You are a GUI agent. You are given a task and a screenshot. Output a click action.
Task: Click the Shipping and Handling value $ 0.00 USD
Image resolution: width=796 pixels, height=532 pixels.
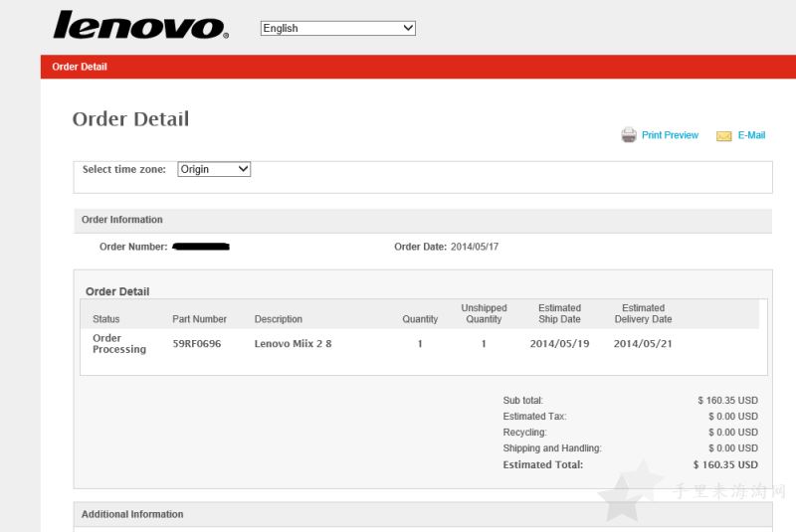click(x=733, y=448)
